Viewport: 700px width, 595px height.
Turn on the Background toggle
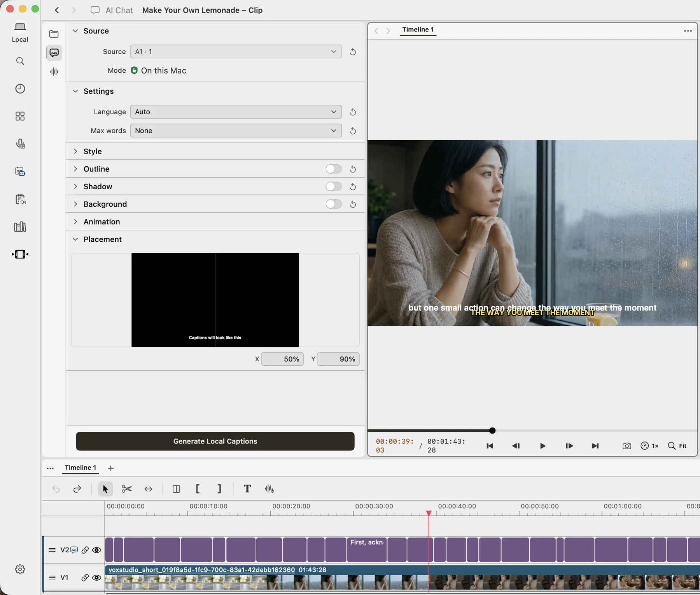[x=333, y=204]
